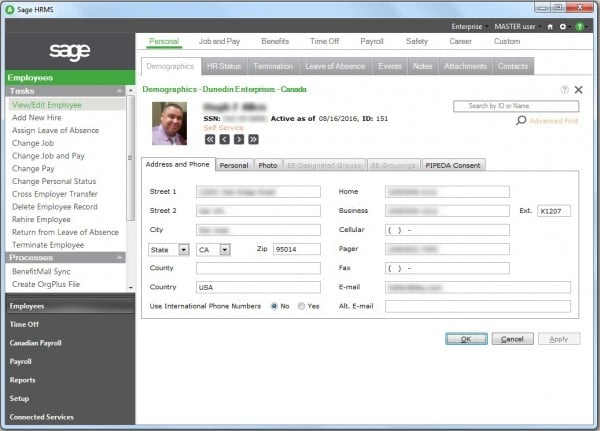The height and width of the screenshot is (431, 600).
Task: Click the home icon in top bar
Action: (550, 26)
